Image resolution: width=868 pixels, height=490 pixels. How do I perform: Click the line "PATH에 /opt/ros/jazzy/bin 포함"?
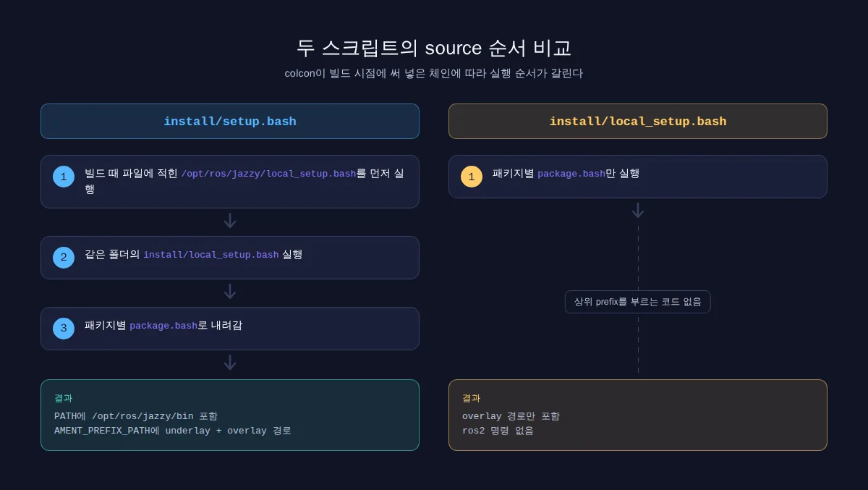136,416
